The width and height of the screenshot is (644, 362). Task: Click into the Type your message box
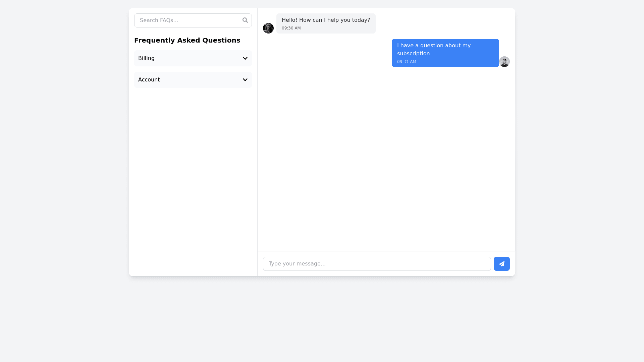pos(376,264)
